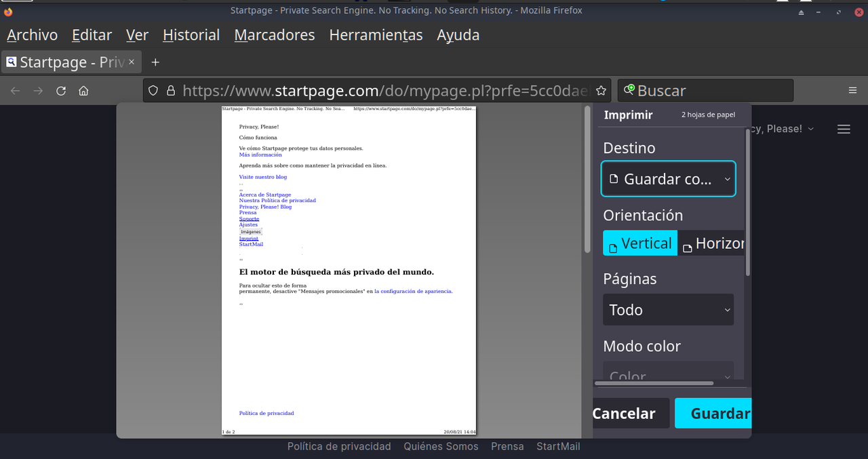The image size is (868, 459).
Task: Open the Herramientas menu
Action: pyautogui.click(x=376, y=35)
